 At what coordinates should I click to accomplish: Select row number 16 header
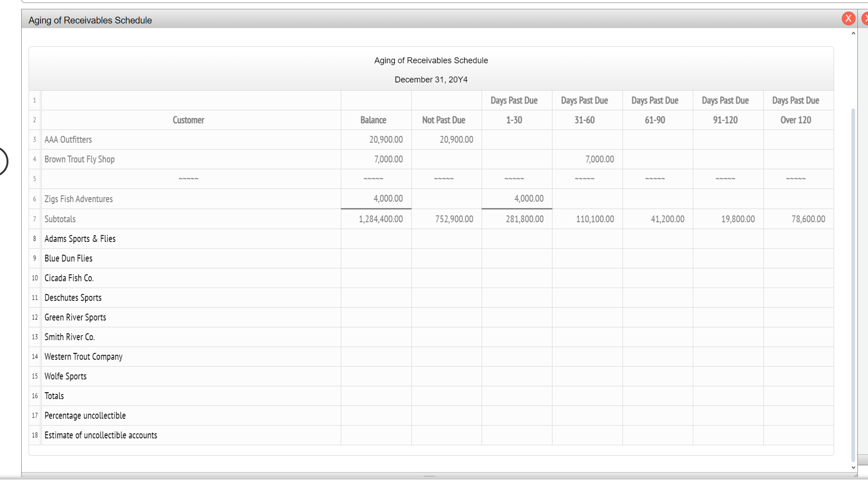click(35, 396)
